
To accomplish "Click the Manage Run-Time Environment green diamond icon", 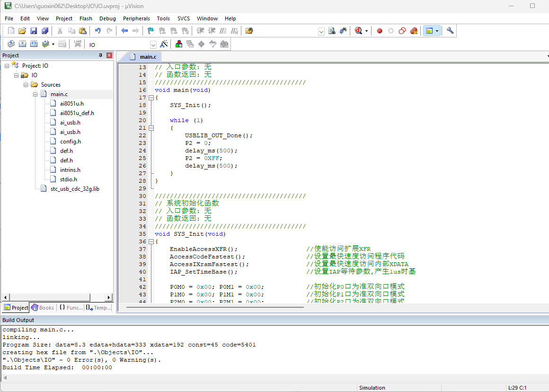I will 201,44.
